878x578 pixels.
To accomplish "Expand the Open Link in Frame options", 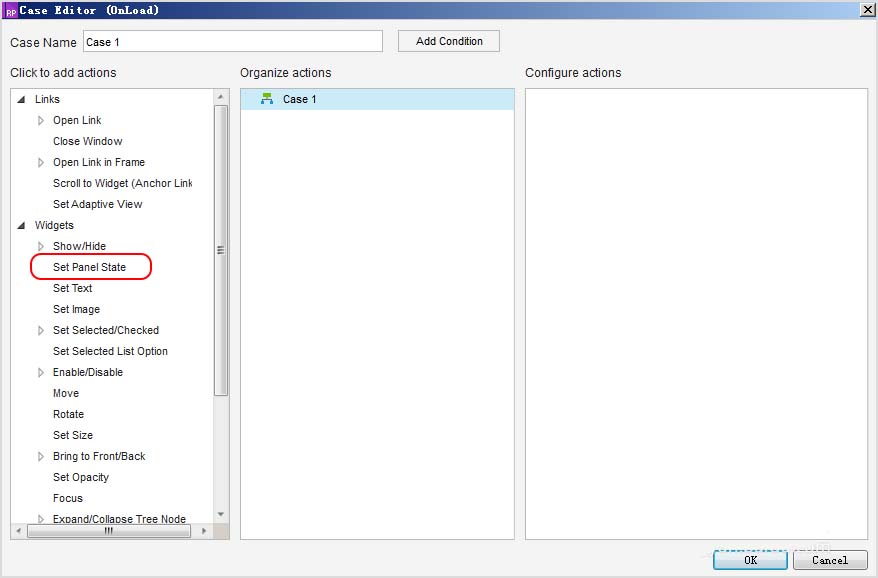I will pos(41,162).
